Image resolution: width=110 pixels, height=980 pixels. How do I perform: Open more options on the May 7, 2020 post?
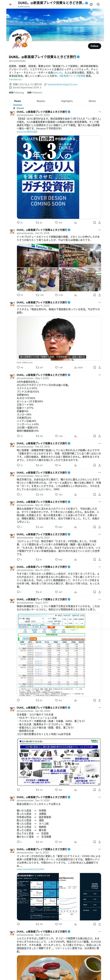99,375
